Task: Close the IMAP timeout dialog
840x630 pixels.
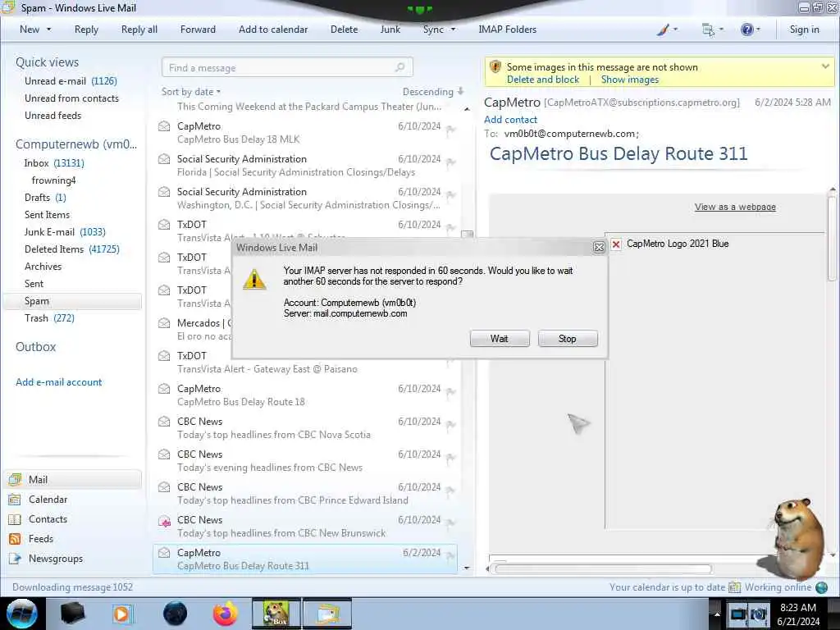Action: click(x=599, y=247)
